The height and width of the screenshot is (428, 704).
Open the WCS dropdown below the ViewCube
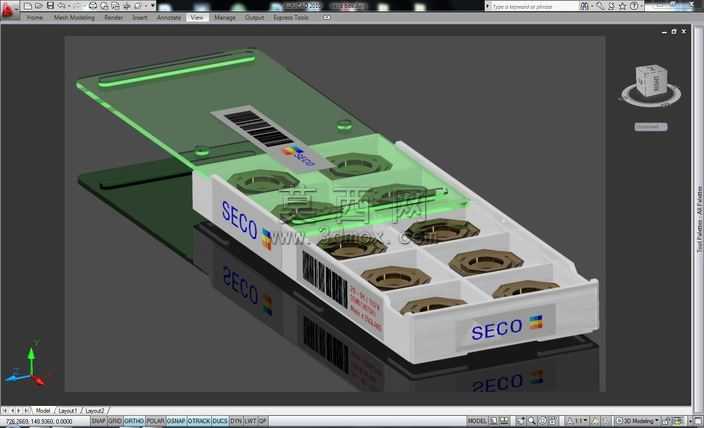coord(651,127)
